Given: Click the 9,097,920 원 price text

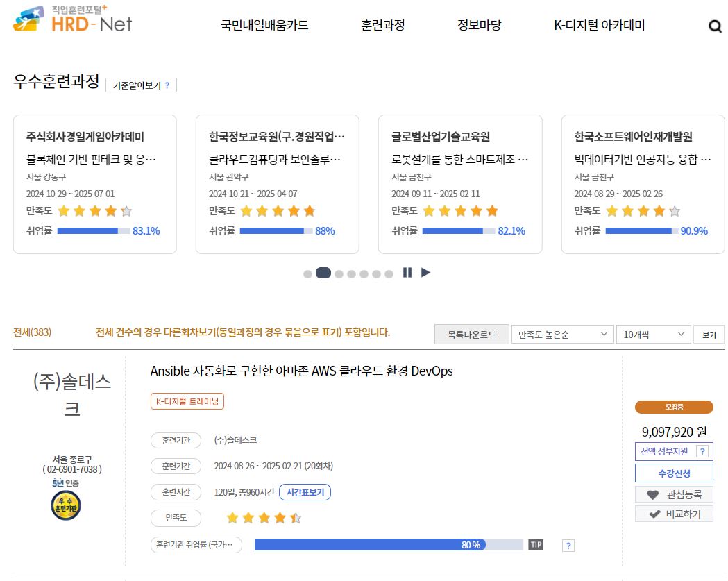Looking at the screenshot, I should 674,432.
